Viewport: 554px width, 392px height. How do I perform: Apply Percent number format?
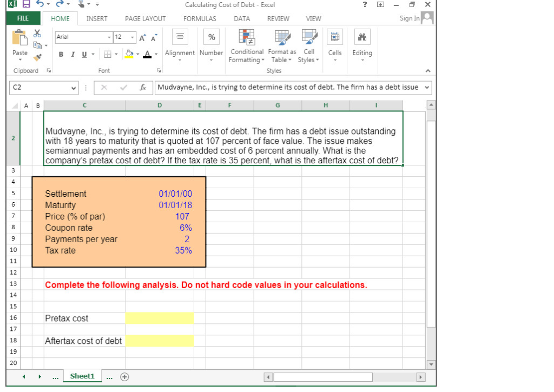[211, 37]
